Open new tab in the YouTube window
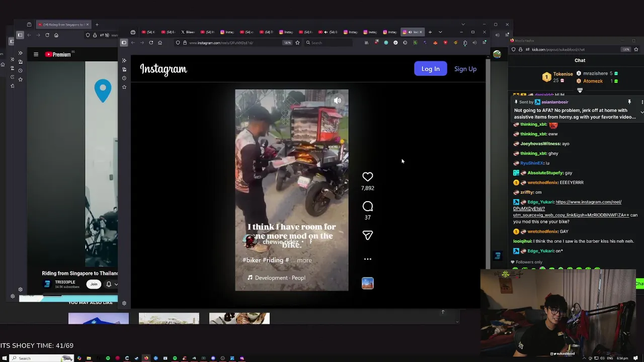Screen dimensions: 644x362 pos(97,25)
